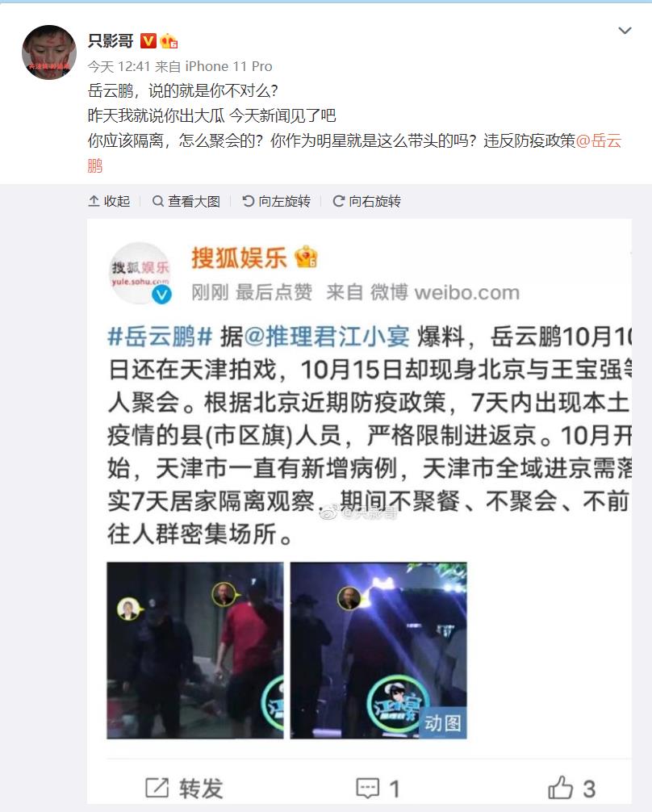Collapse image with 收起 button
Viewport: 652px width, 812px height.
point(109,201)
